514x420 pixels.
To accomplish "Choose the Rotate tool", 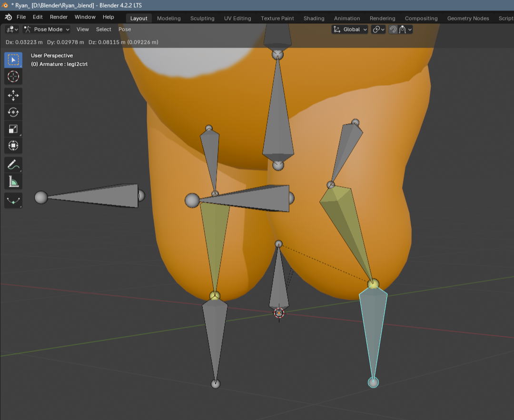I will tap(13, 112).
